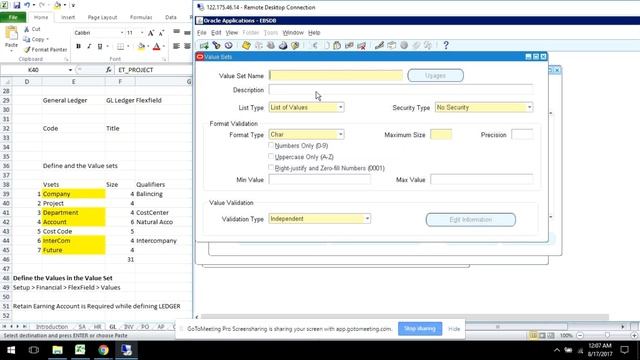Click the Close Form icon in Oracle toolbar
Image resolution: width=640 pixels, height=360 pixels.
coord(295,45)
